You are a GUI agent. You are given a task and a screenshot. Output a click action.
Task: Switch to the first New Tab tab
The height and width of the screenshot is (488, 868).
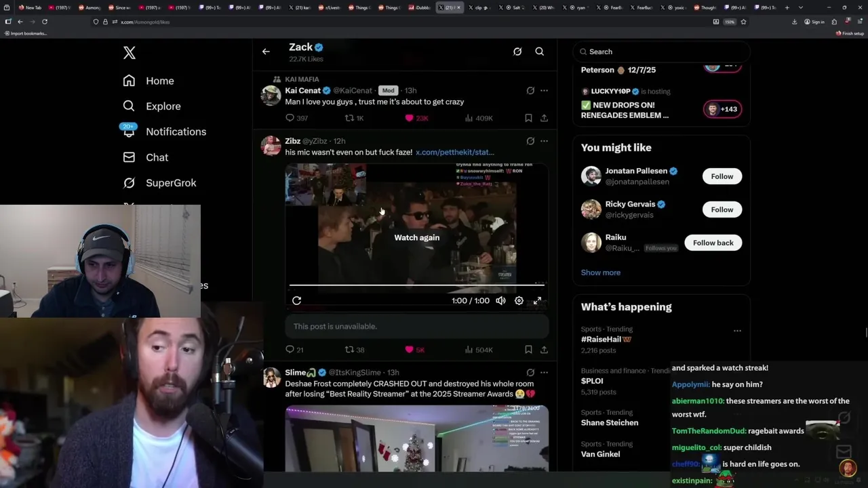[x=31, y=7]
